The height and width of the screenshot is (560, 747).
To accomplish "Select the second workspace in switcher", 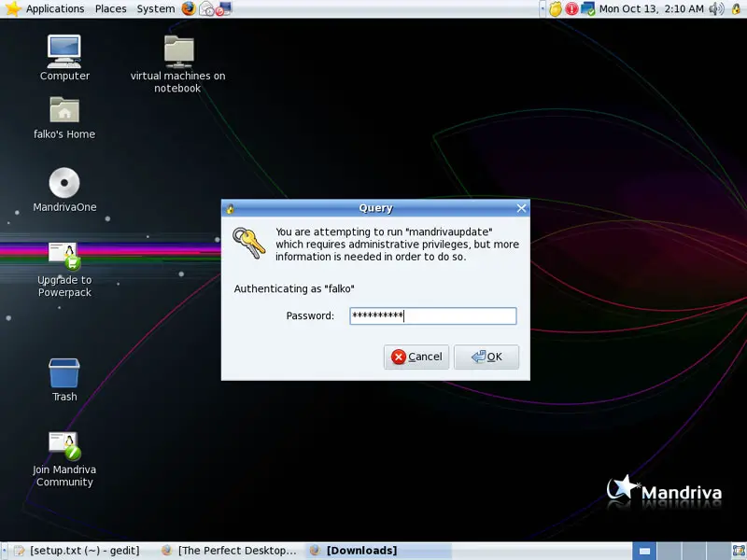I will click(669, 551).
